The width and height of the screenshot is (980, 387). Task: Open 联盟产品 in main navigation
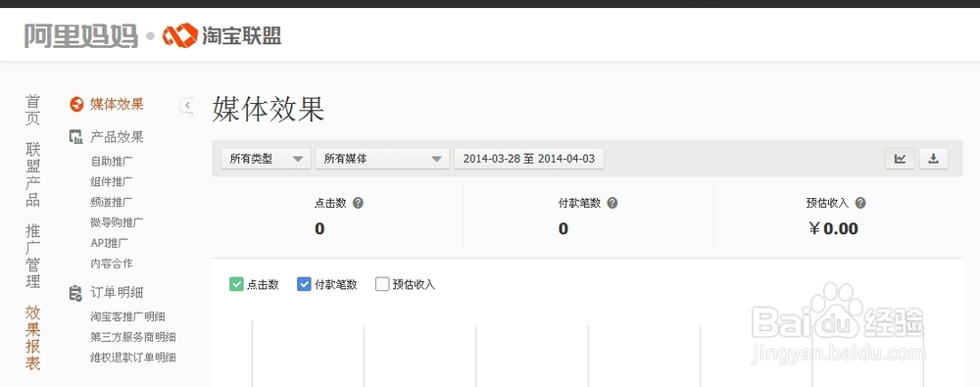coord(33,174)
